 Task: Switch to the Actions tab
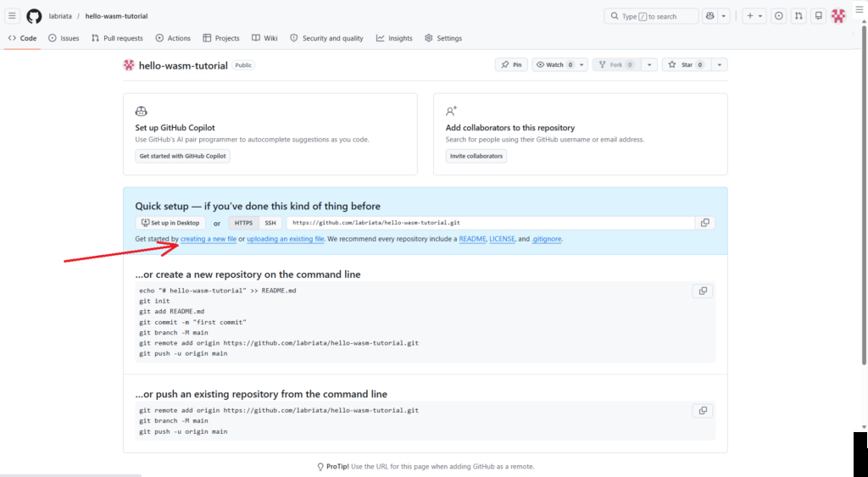click(173, 38)
